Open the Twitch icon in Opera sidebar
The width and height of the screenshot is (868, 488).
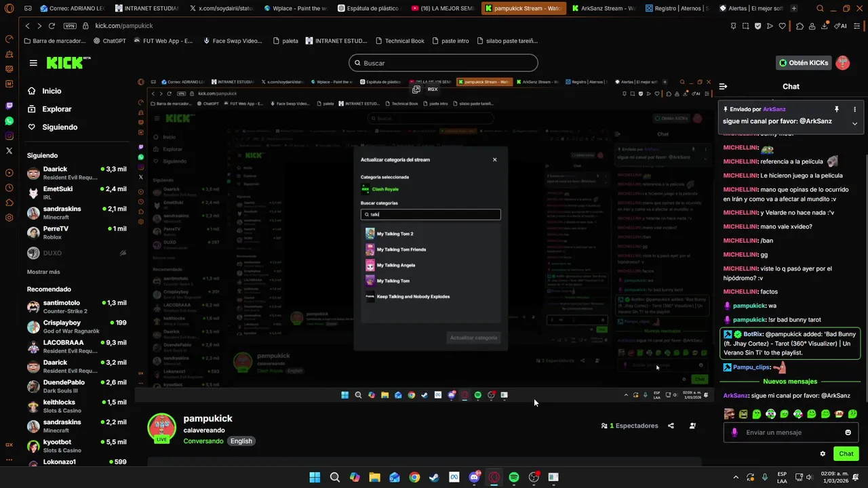9,106
